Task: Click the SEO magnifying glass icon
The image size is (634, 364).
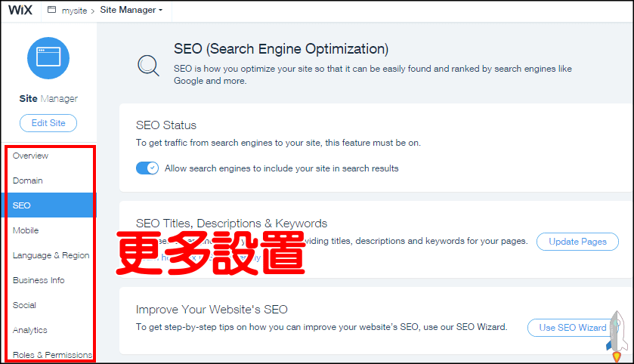Action: (x=148, y=66)
